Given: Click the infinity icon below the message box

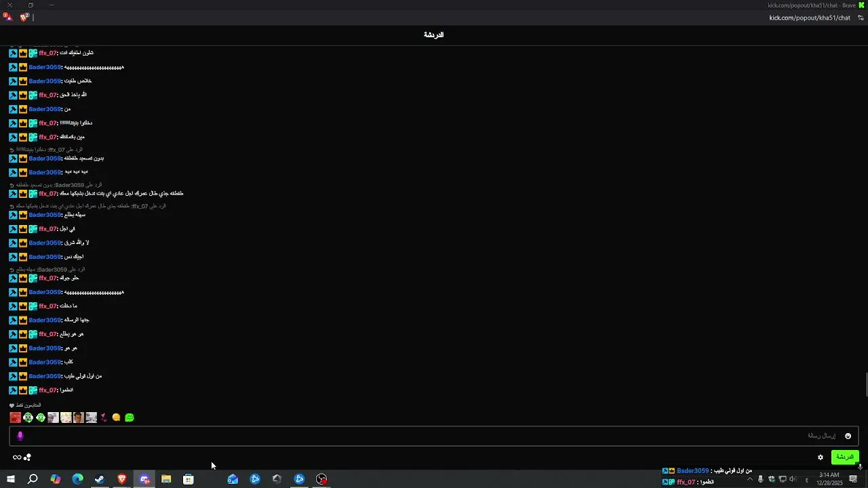Looking at the screenshot, I should click(17, 457).
